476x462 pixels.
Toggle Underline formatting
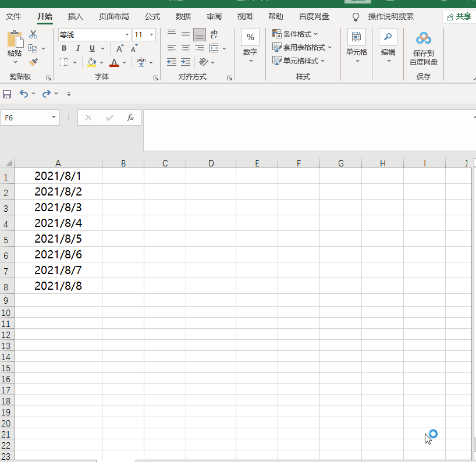(x=92, y=48)
